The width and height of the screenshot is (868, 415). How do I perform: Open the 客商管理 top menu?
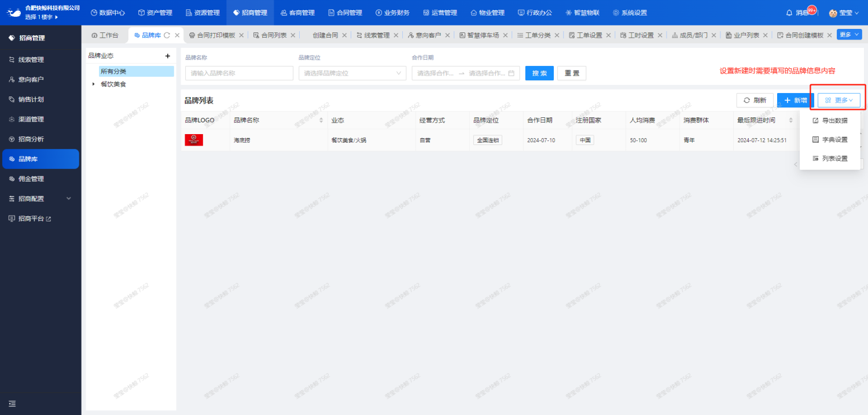coord(297,13)
